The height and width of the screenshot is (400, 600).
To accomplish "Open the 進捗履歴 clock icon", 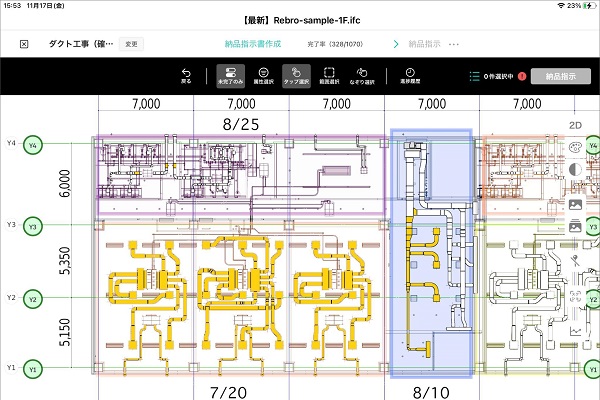I will click(408, 75).
